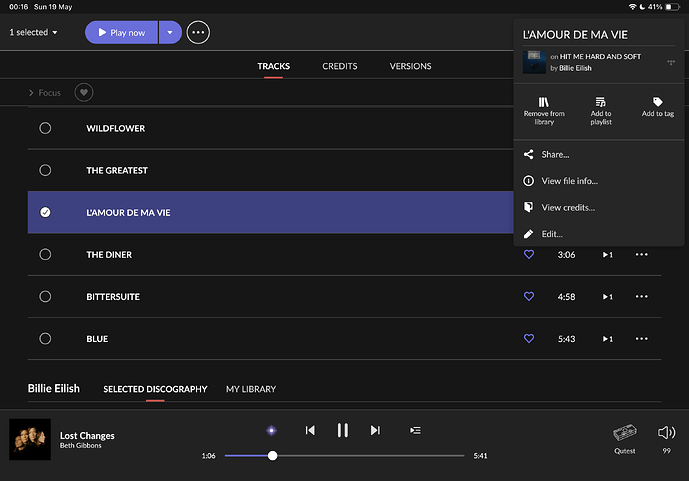Click the Play now button
This screenshot has width=689, height=481.
tap(121, 33)
